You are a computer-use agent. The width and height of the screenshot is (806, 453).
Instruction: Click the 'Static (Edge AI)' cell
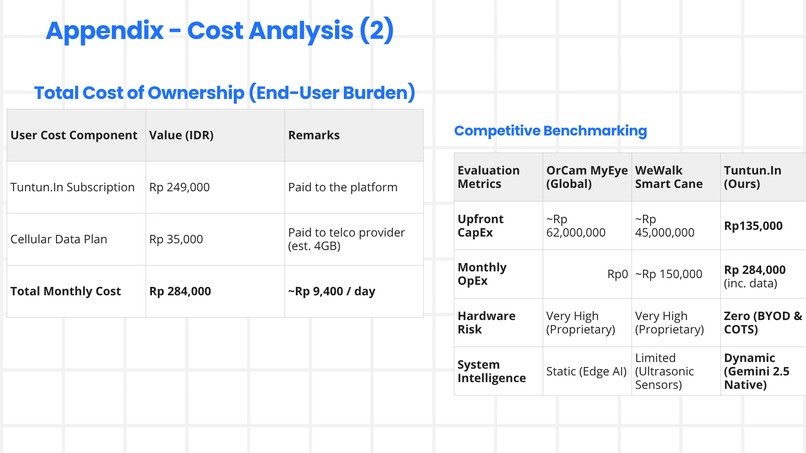[587, 371]
